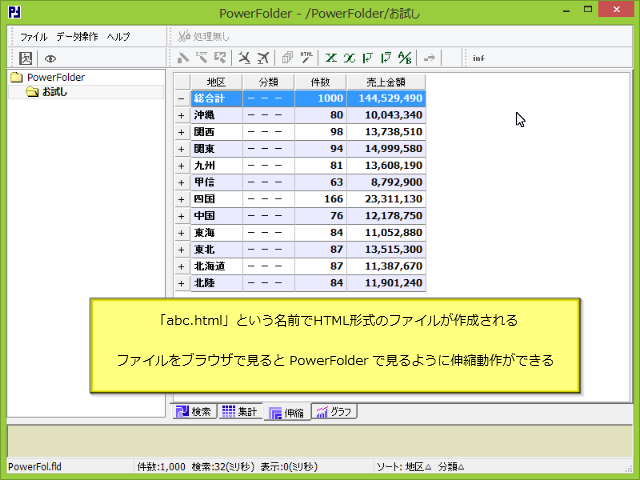Click the ソート: 地区 status bar entry
This screenshot has width=640, height=480.
pos(403,467)
